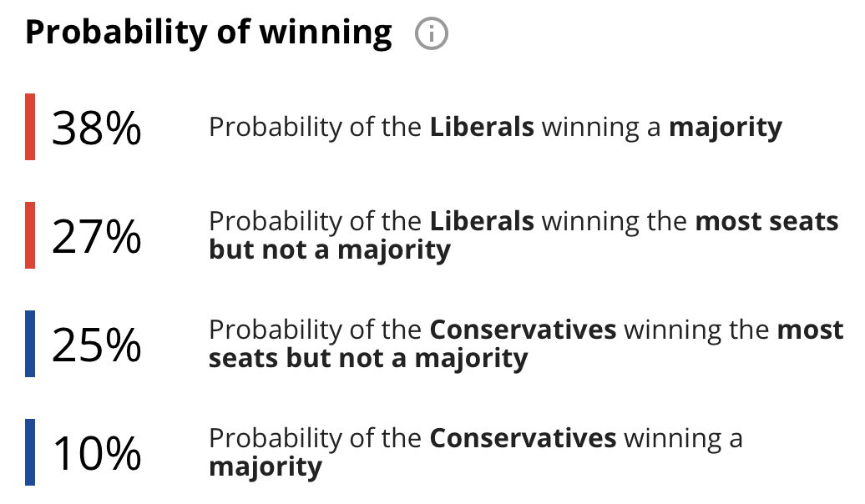Click the blue bar beside 25%
The image size is (865, 504).
point(30,344)
